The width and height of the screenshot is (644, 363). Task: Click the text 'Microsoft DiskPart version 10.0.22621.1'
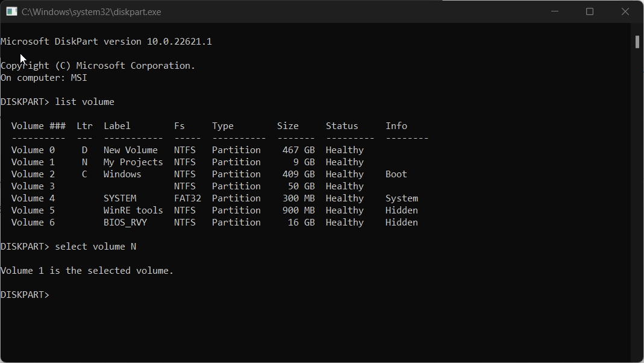[107, 42]
